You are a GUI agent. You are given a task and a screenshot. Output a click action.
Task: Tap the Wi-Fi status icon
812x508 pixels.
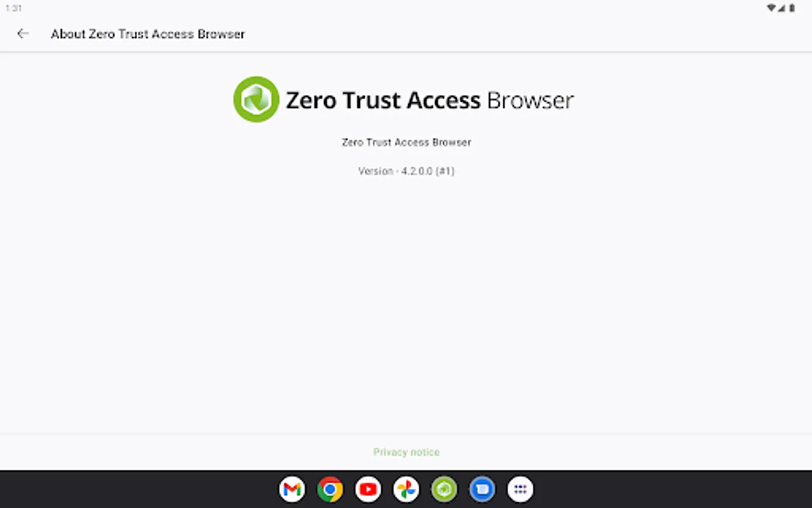[771, 8]
